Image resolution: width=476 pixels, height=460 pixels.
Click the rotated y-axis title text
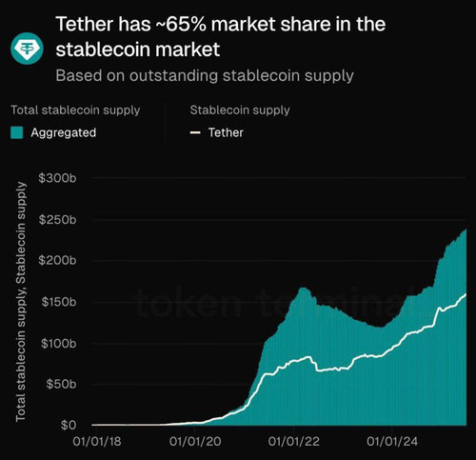click(x=21, y=302)
